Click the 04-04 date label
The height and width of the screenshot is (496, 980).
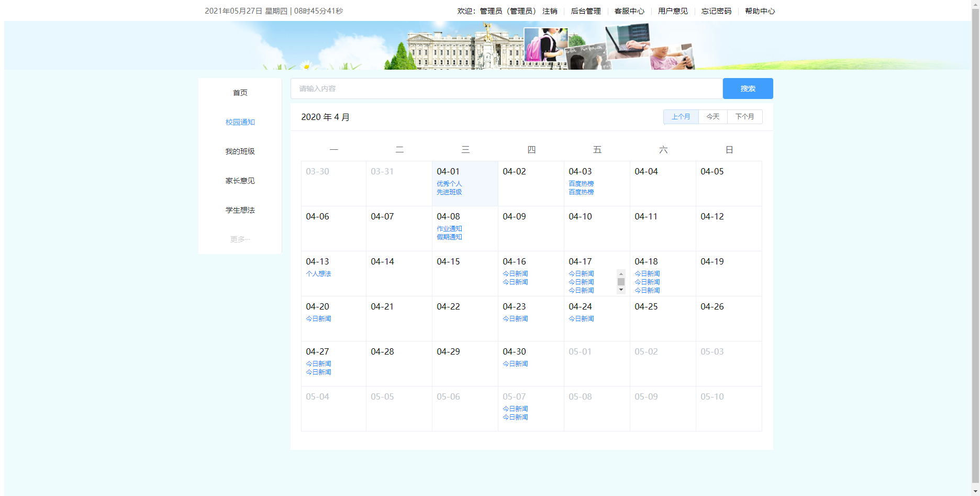point(646,172)
